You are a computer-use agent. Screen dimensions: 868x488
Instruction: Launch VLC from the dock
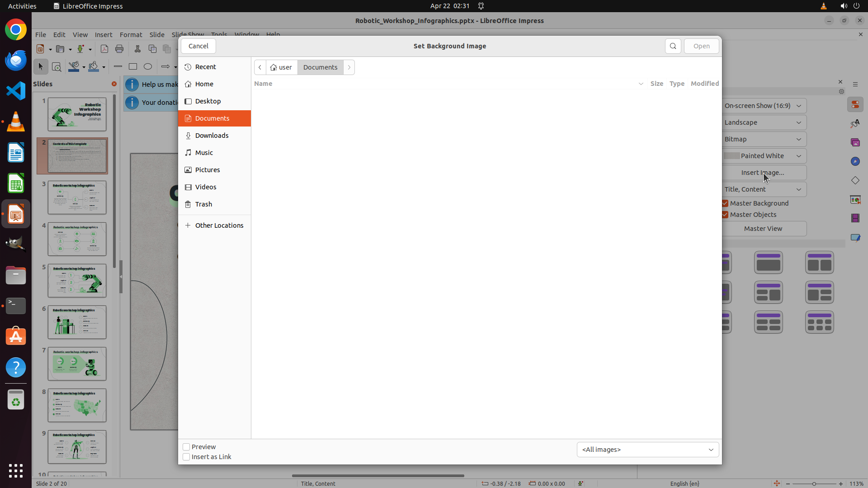[16, 122]
